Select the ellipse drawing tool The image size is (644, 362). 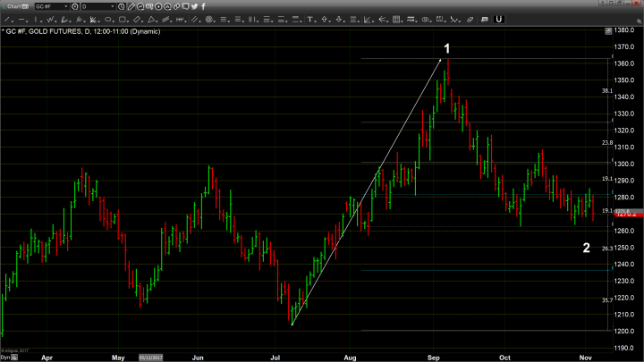click(108, 19)
